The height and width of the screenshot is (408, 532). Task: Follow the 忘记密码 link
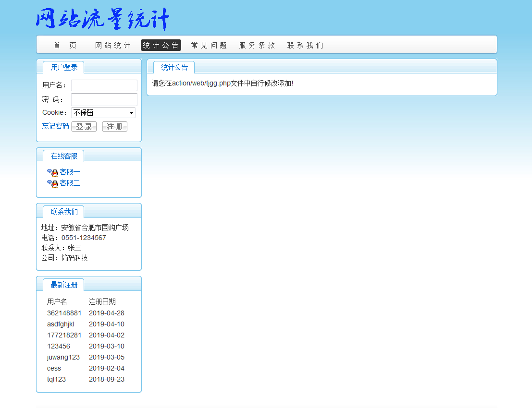55,126
